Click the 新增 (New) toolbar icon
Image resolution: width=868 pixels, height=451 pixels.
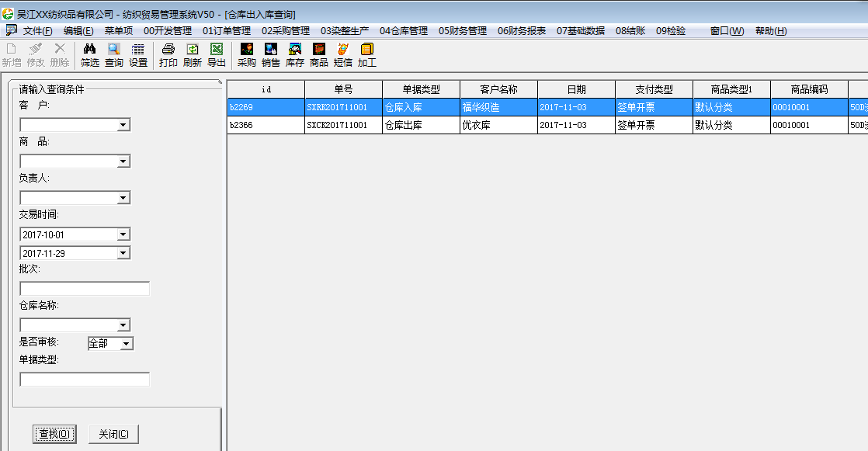pyautogui.click(x=12, y=55)
